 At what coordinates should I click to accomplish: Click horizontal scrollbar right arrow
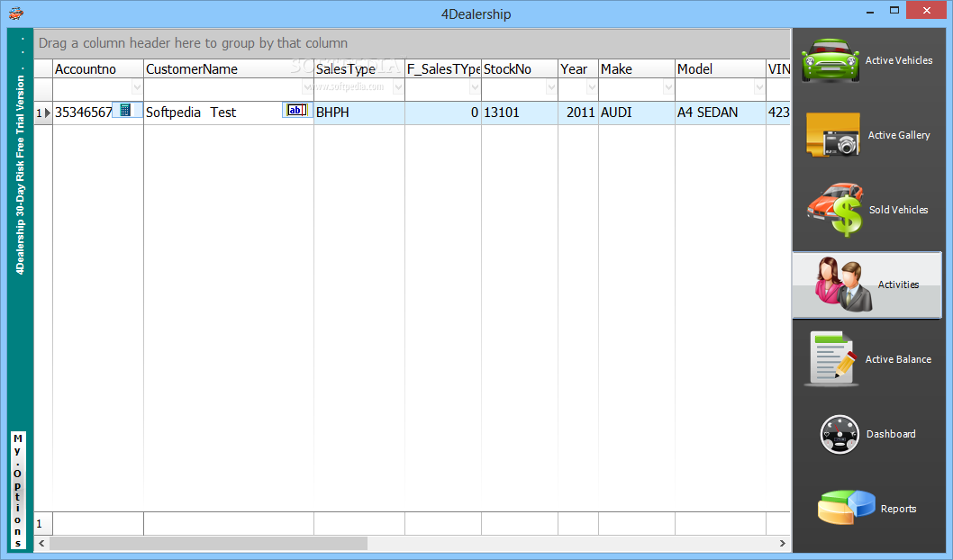(782, 543)
